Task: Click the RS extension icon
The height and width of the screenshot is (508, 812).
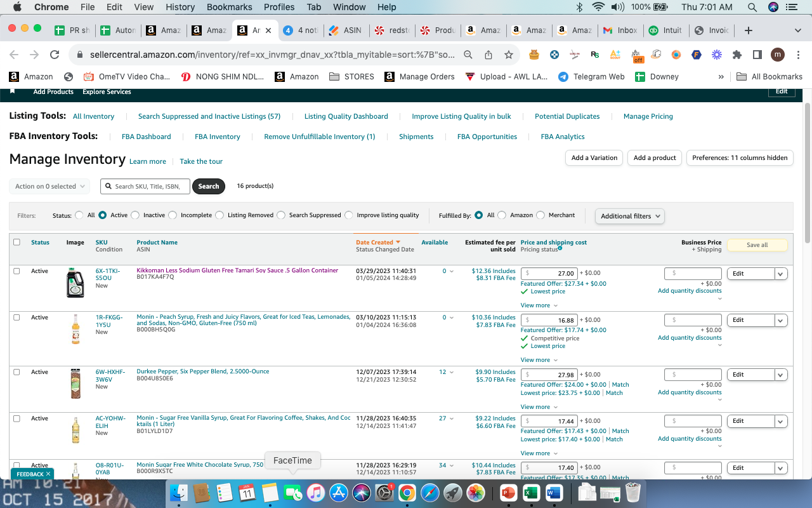Action: click(x=594, y=55)
